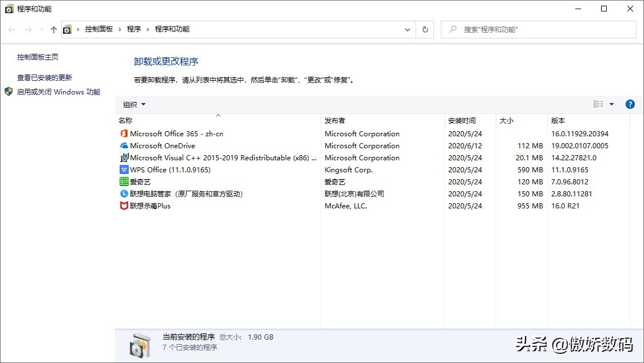This screenshot has width=644, height=363.
Task: Click 7 个已安装的程序 status text
Action: tap(189, 348)
